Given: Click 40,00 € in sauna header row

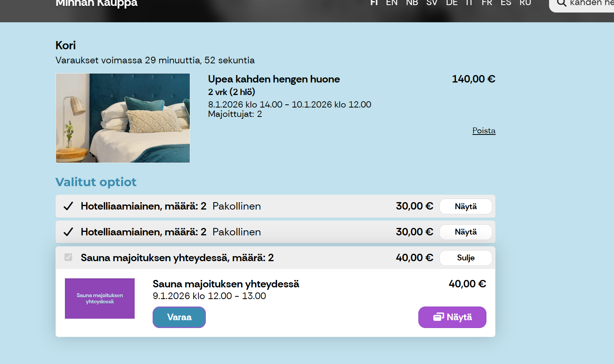Looking at the screenshot, I should tap(415, 258).
